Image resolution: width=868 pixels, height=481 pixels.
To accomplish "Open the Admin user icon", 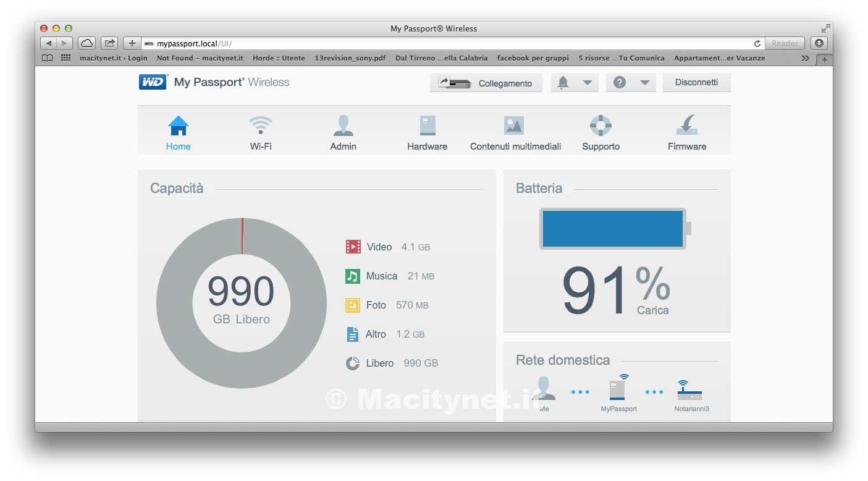I will pos(343,126).
